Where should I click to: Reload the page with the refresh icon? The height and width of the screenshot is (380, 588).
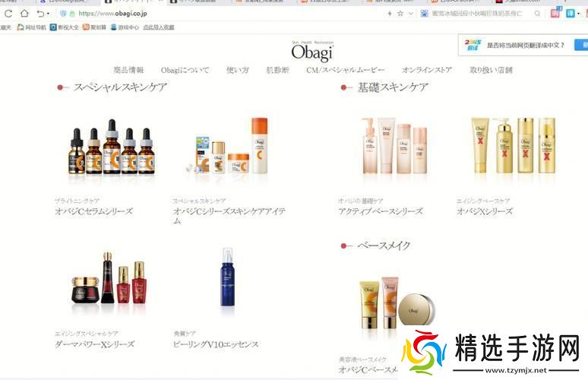(8, 14)
